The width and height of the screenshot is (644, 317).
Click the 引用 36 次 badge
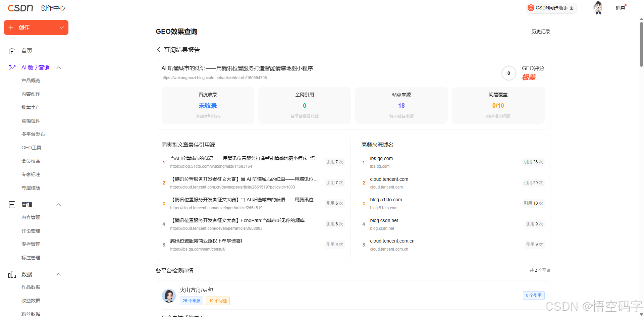pos(533,162)
